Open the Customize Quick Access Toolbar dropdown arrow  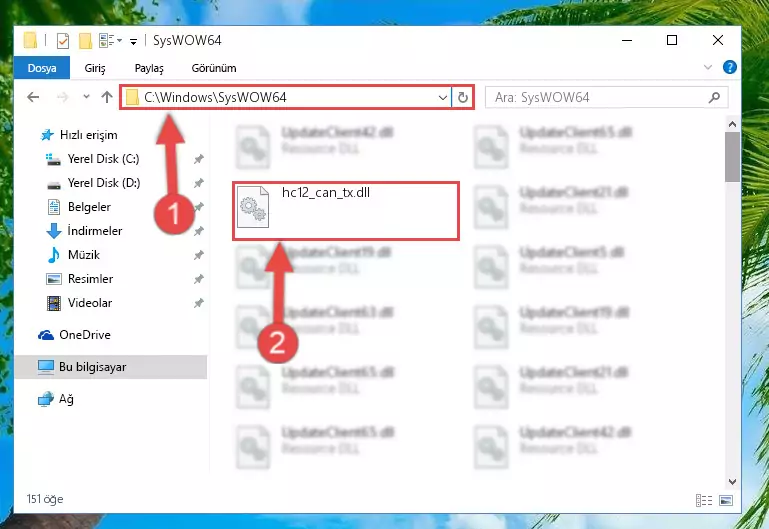[133, 42]
